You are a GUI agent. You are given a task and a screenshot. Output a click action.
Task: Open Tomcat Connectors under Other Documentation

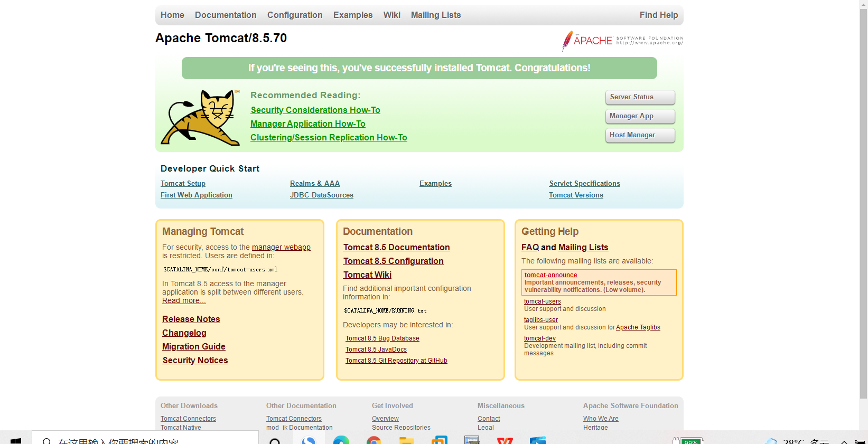[x=294, y=419]
